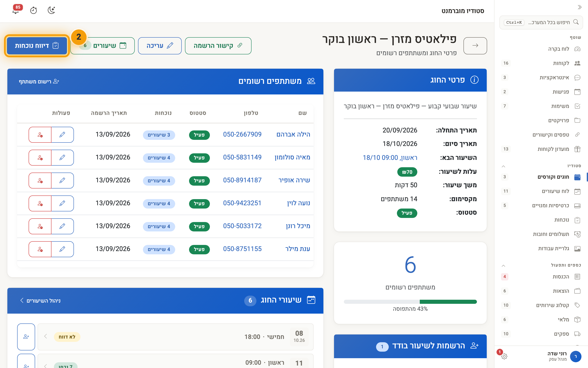Click the 43% occupancy progress bar
This screenshot has height=368, width=588.
pyautogui.click(x=410, y=302)
